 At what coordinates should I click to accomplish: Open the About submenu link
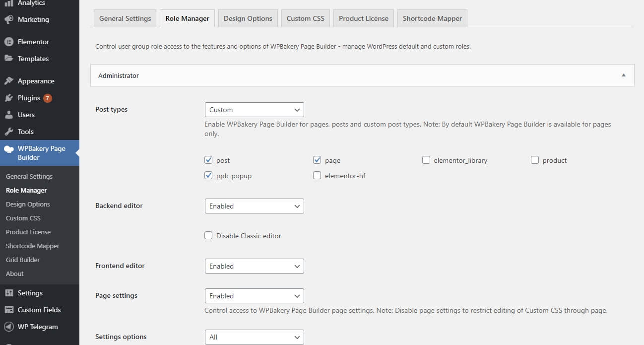point(15,274)
